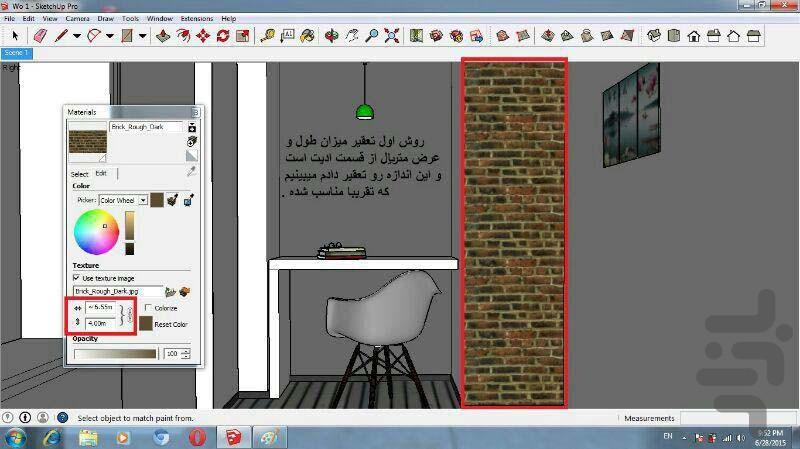Expand the Rectangle tool dropdown arrow

click(142, 36)
